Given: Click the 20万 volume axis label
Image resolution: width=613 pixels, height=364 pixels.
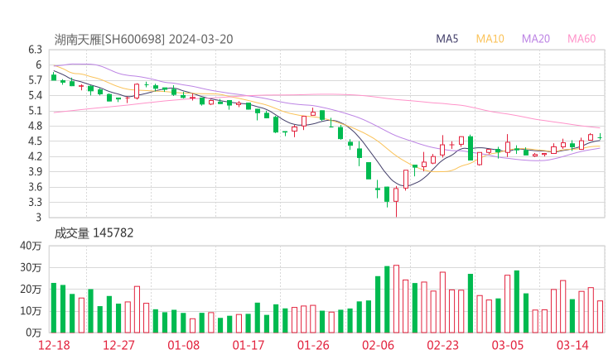Looking at the screenshot, I should pos(31,290).
